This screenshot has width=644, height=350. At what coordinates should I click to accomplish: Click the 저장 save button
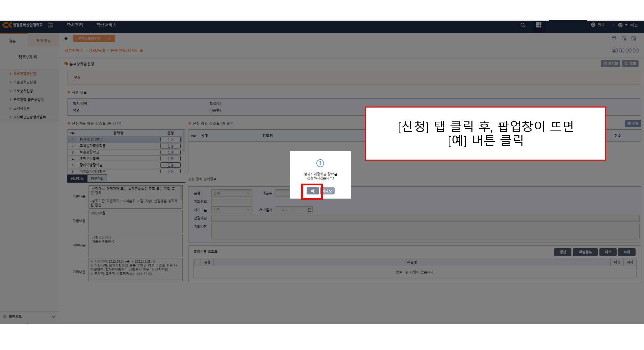(x=633, y=123)
